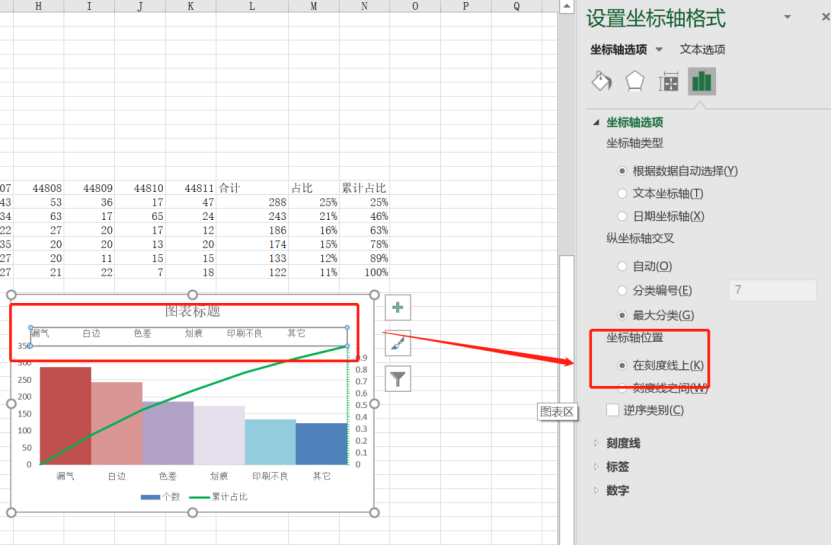This screenshot has height=546, width=831.
Task: Click cell containing 合计
Action: coord(252,188)
